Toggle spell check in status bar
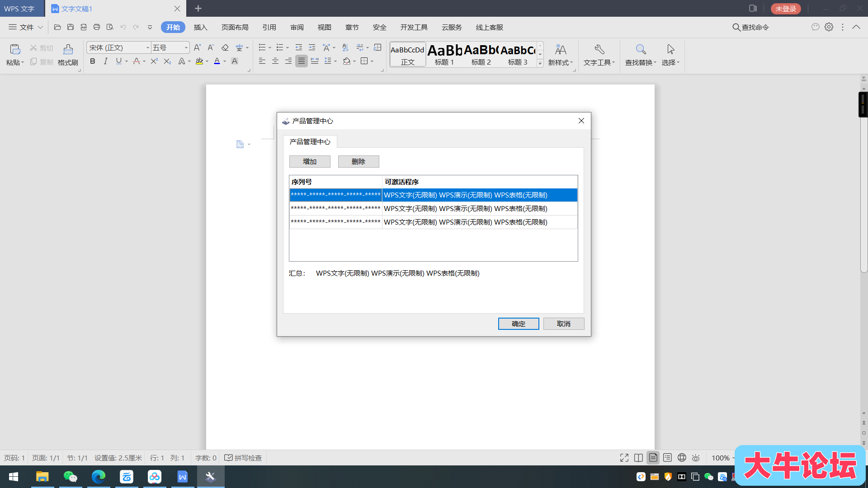Image resolution: width=868 pixels, height=488 pixels. 243,458
